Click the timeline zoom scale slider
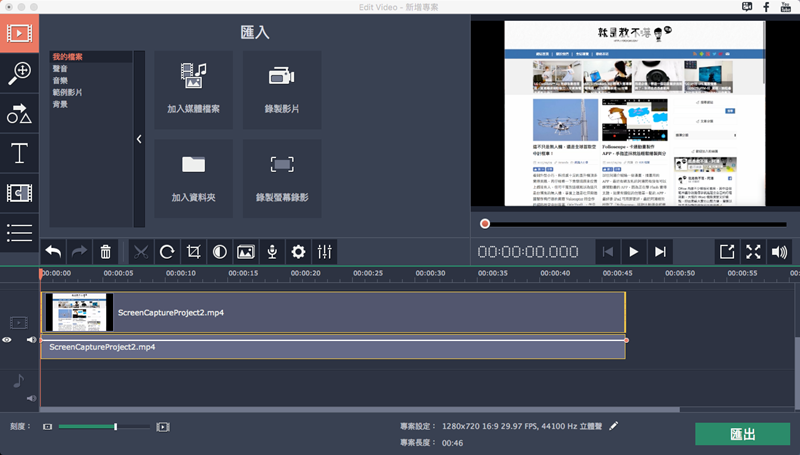The image size is (800, 455). click(116, 427)
